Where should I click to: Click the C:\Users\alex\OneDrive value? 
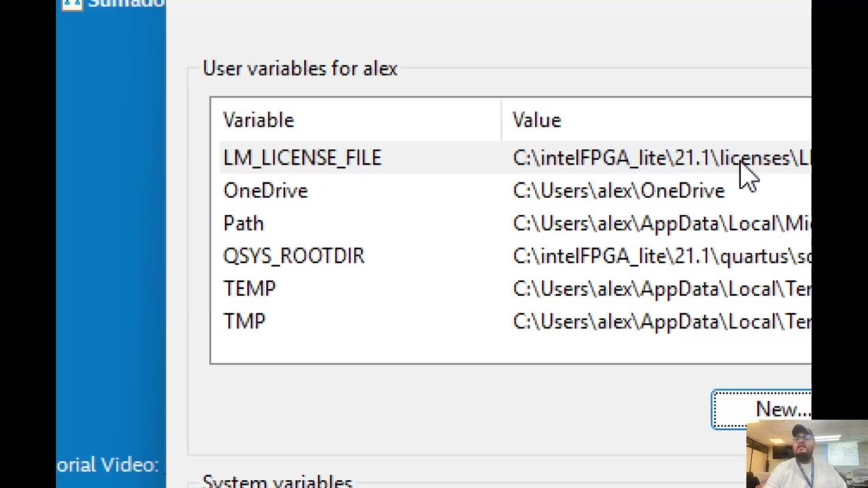(618, 191)
